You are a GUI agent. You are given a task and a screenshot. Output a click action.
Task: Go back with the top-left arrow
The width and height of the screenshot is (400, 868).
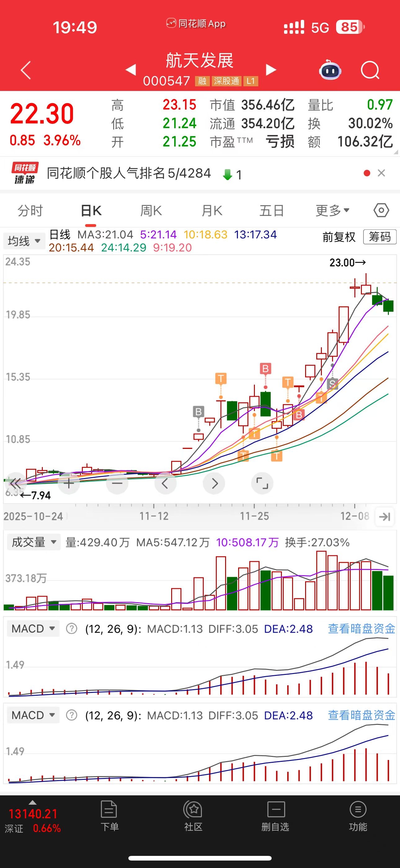pyautogui.click(x=26, y=70)
